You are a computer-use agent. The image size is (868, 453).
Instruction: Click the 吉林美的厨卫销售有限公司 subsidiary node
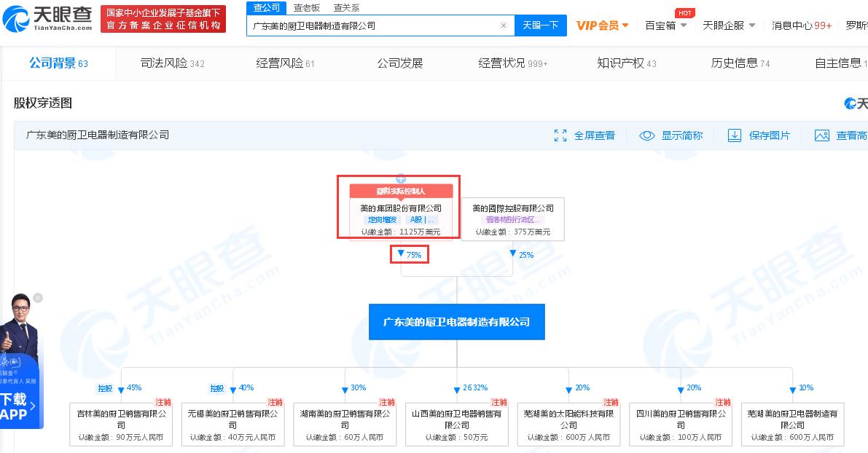point(121,425)
